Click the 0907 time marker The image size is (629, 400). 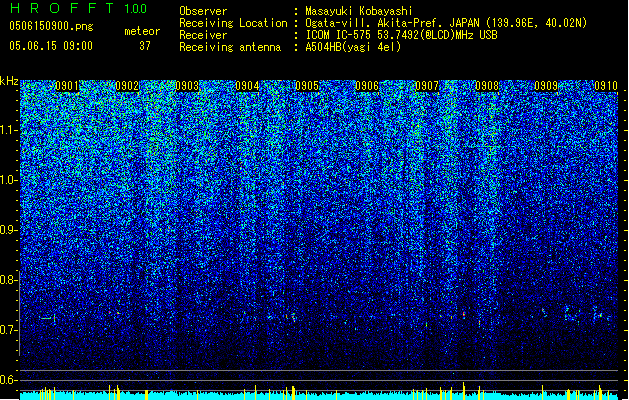(x=427, y=86)
